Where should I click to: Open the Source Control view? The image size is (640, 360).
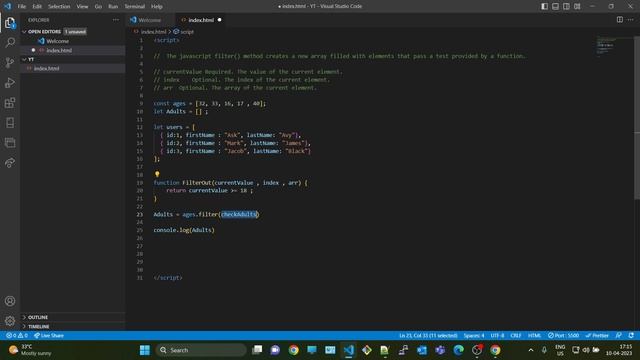(x=10, y=62)
